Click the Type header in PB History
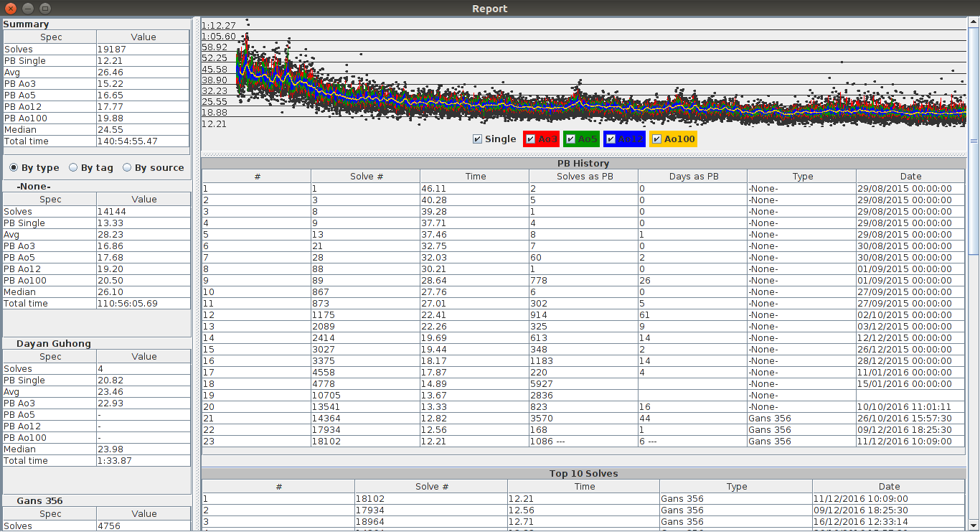 [801, 176]
